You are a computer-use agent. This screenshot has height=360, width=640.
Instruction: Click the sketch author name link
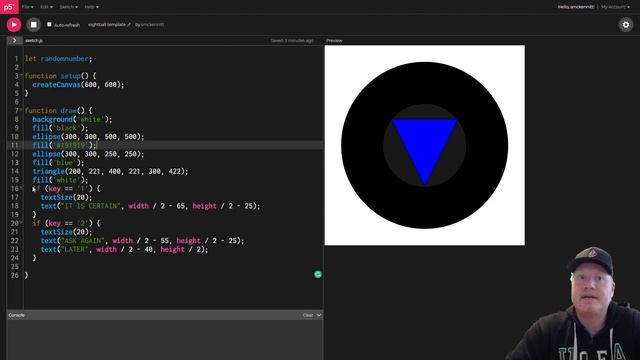(x=152, y=24)
